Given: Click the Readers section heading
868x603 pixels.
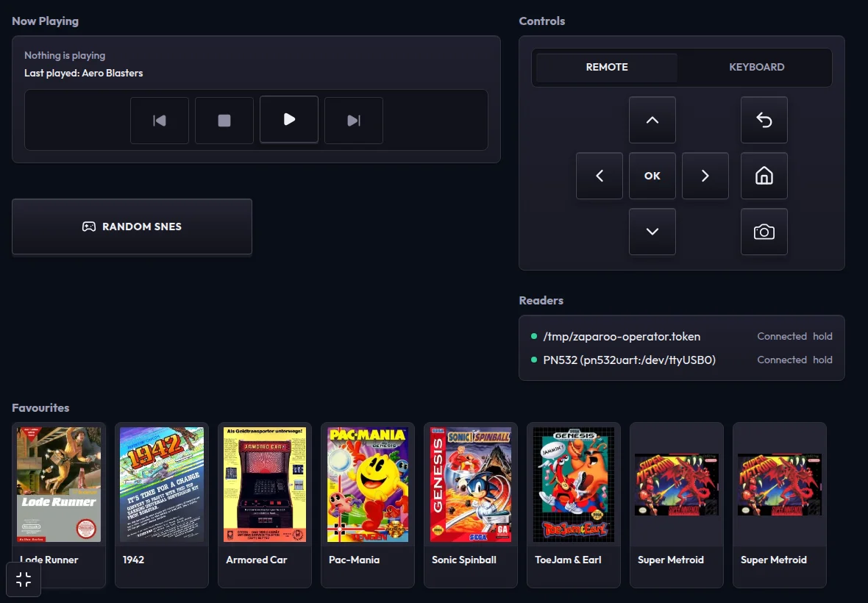Looking at the screenshot, I should click(x=541, y=300).
